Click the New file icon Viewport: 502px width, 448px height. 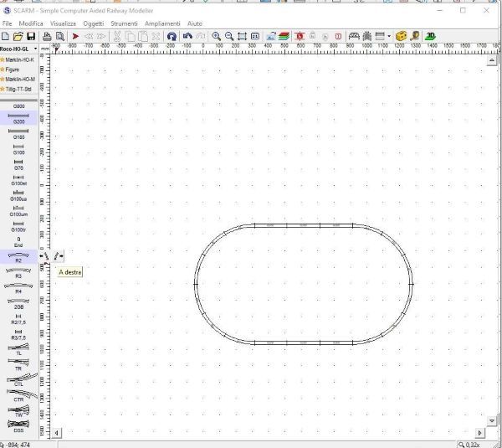[x=7, y=37]
